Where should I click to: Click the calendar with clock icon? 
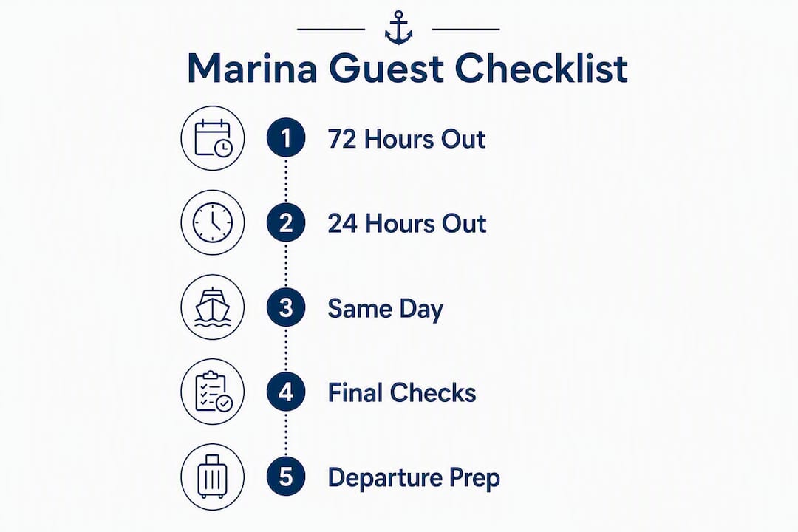213,138
